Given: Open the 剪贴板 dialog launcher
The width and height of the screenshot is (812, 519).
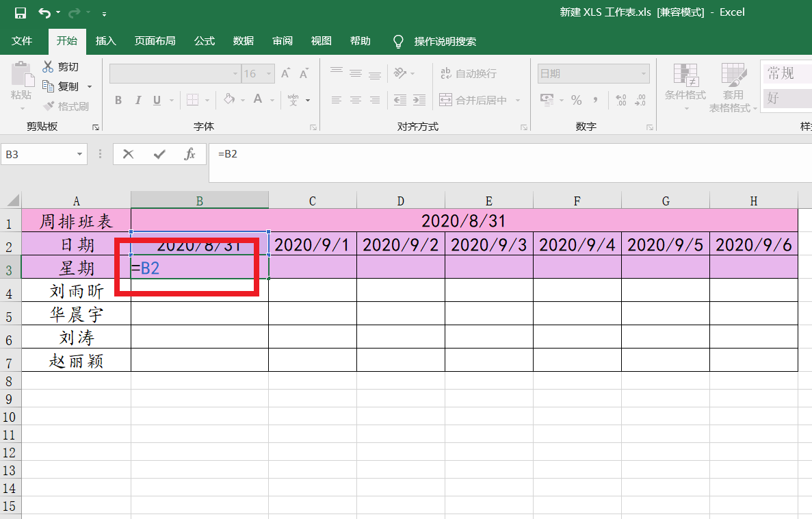Looking at the screenshot, I should click(96, 127).
